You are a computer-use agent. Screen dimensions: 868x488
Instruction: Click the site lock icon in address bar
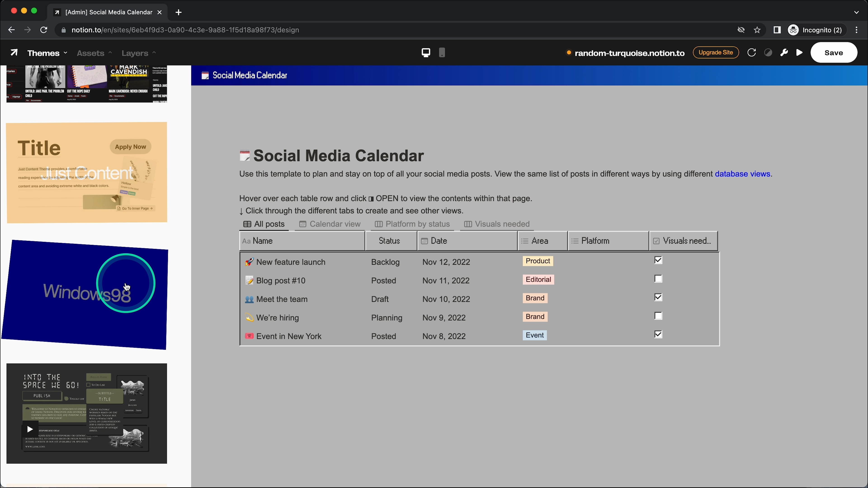point(63,30)
